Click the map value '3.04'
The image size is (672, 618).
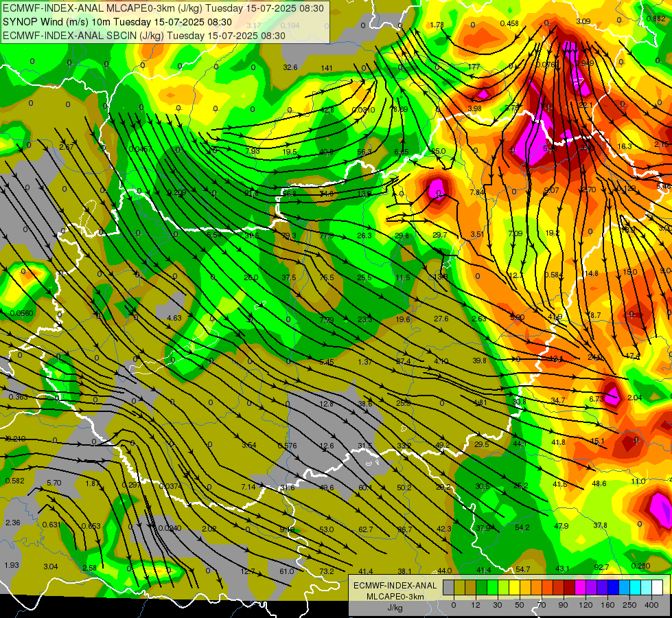click(51, 566)
